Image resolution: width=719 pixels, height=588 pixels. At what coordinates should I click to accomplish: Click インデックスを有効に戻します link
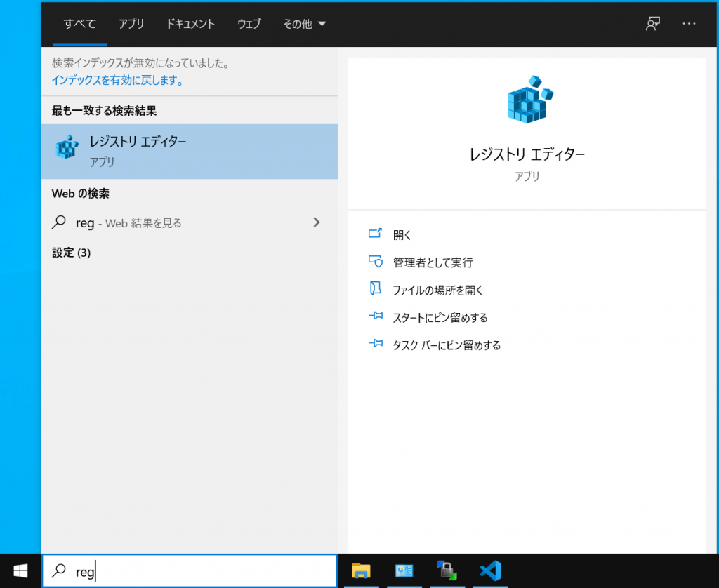coord(117,80)
